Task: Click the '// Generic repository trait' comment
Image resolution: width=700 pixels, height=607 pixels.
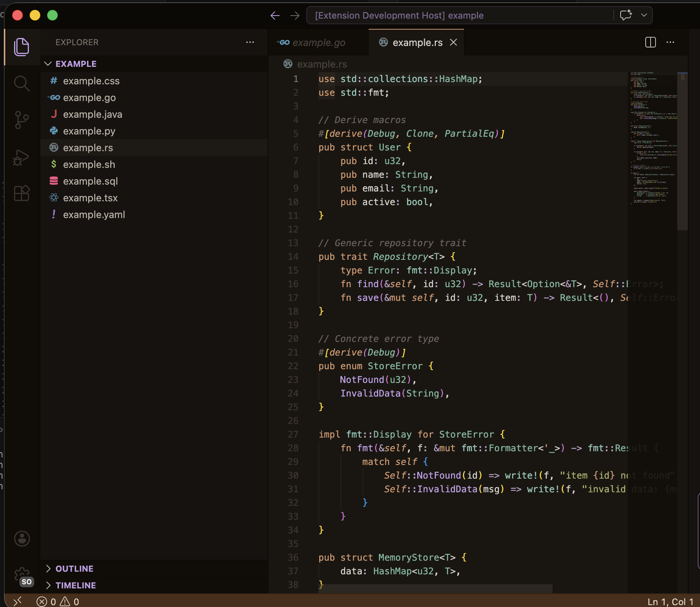Action: coord(392,243)
